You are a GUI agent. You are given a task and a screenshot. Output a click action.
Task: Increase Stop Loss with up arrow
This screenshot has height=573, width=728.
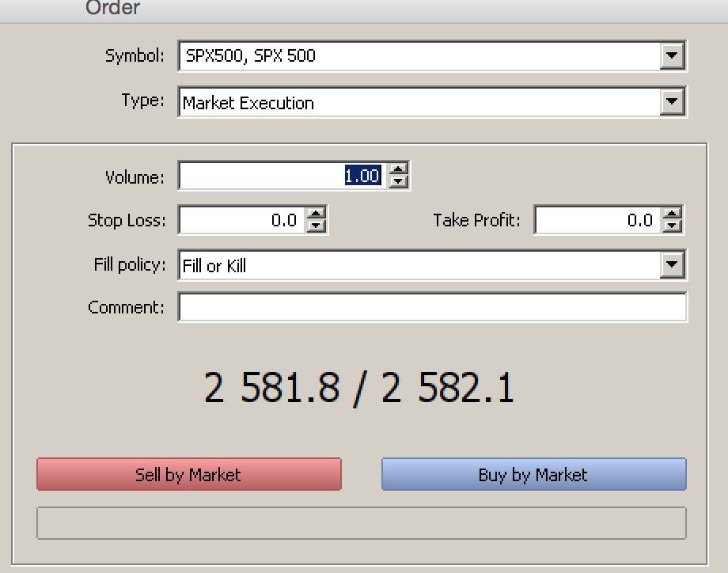[316, 214]
